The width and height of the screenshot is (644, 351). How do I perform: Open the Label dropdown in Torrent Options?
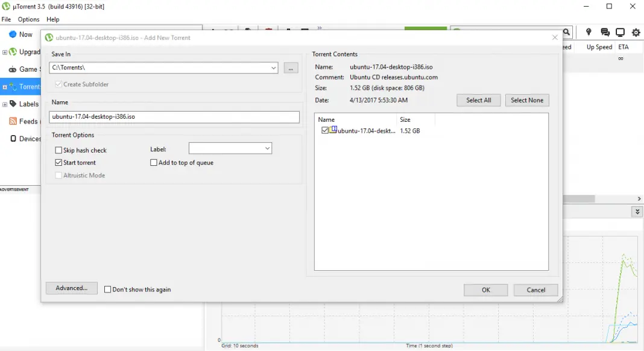click(x=267, y=148)
